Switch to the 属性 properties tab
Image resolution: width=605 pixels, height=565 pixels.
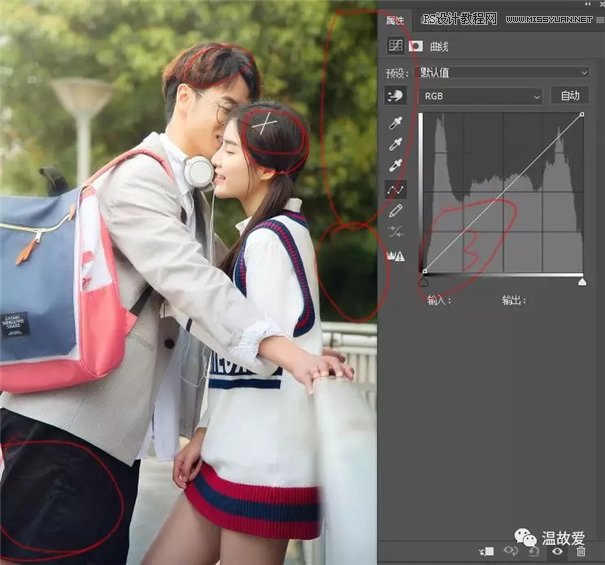point(396,19)
